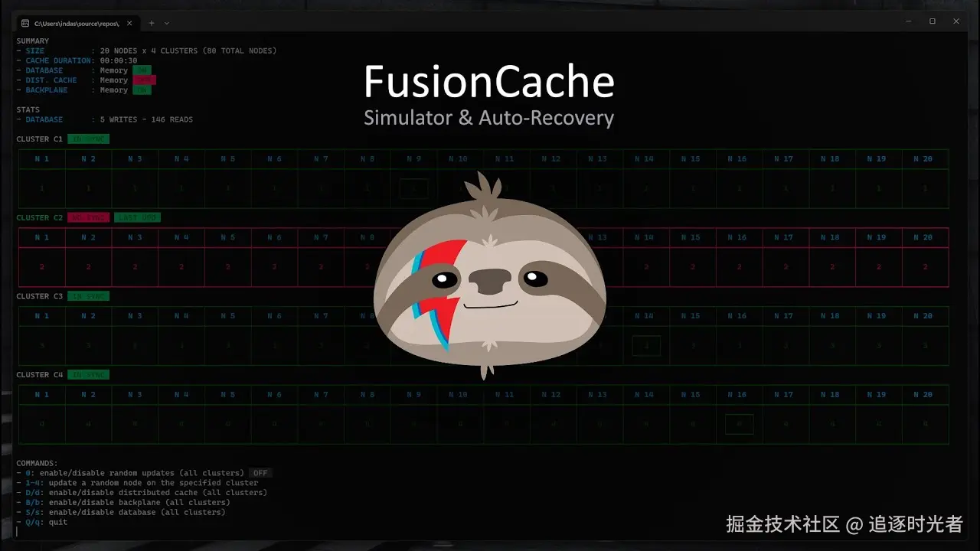Viewport: 980px width, 551px height.
Task: Click the OFF badge after random updates
Action: coord(260,474)
